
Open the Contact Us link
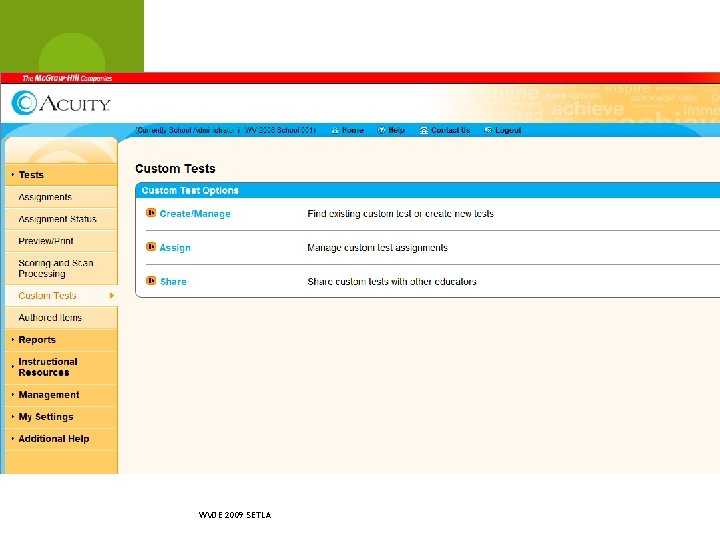coord(450,130)
